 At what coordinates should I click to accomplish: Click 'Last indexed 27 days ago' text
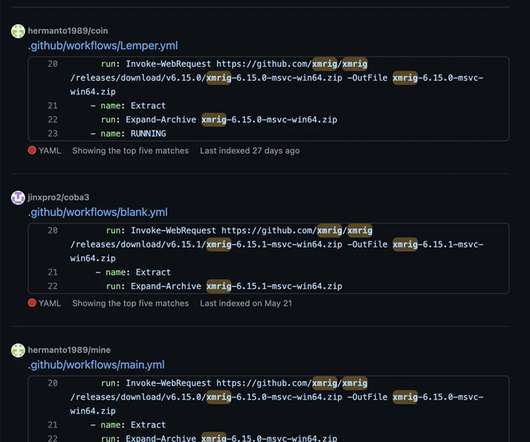[x=250, y=151]
